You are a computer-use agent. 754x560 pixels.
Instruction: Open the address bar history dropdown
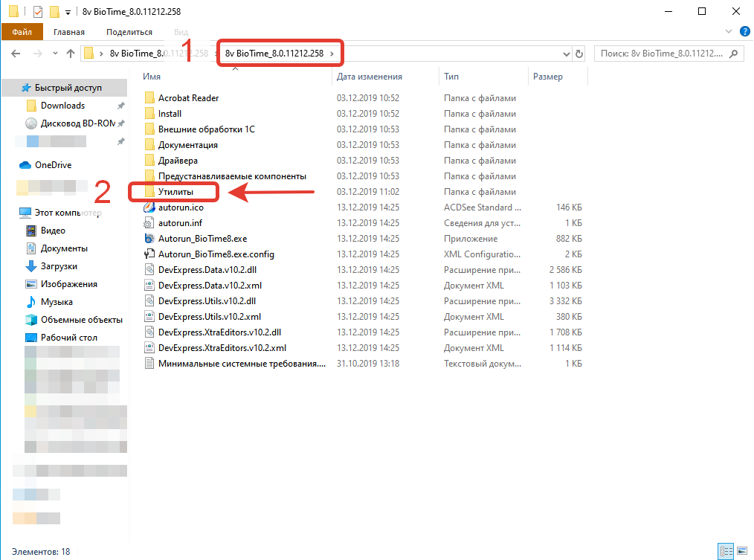(567, 54)
